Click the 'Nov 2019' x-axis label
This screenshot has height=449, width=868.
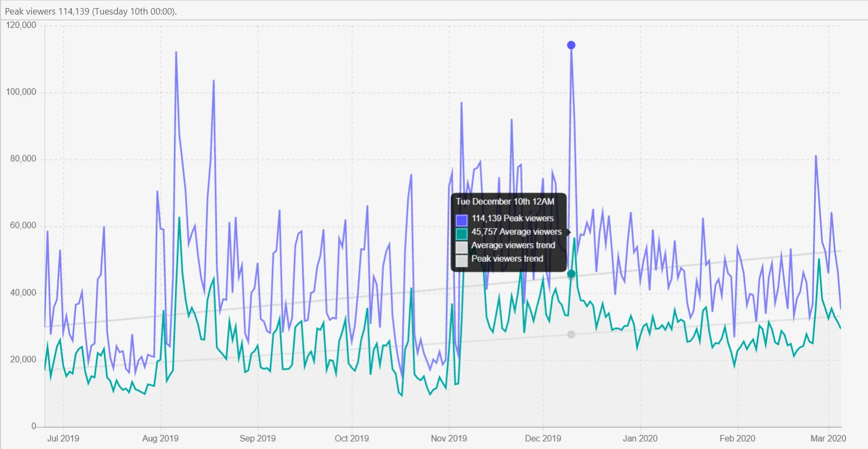[449, 438]
